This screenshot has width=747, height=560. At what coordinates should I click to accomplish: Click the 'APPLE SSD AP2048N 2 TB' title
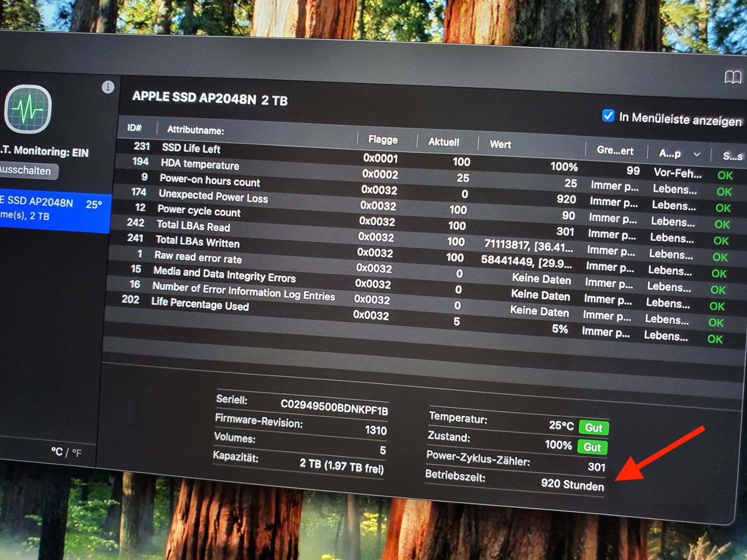(x=210, y=98)
